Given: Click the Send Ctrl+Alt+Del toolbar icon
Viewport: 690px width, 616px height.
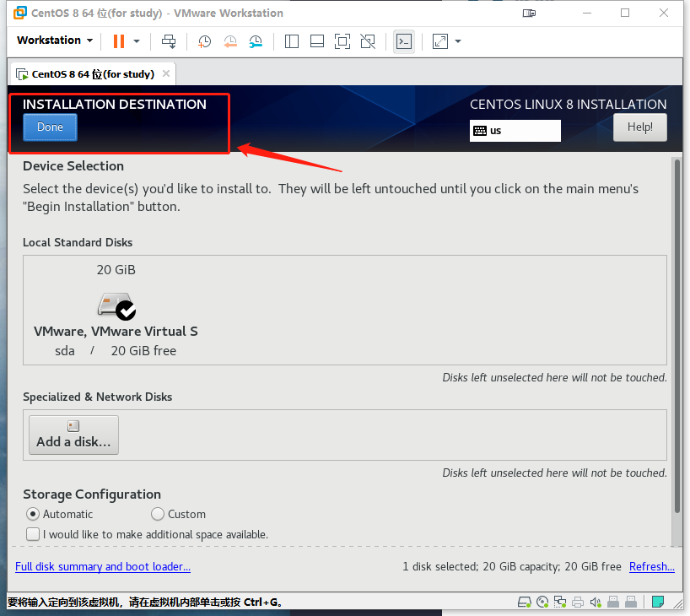Looking at the screenshot, I should point(169,41).
